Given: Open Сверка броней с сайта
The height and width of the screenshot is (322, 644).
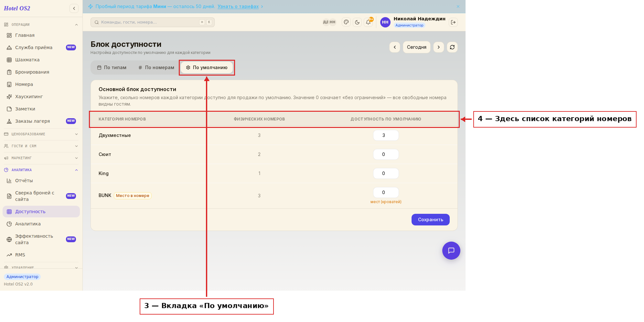Looking at the screenshot, I should pyautogui.click(x=41, y=196).
